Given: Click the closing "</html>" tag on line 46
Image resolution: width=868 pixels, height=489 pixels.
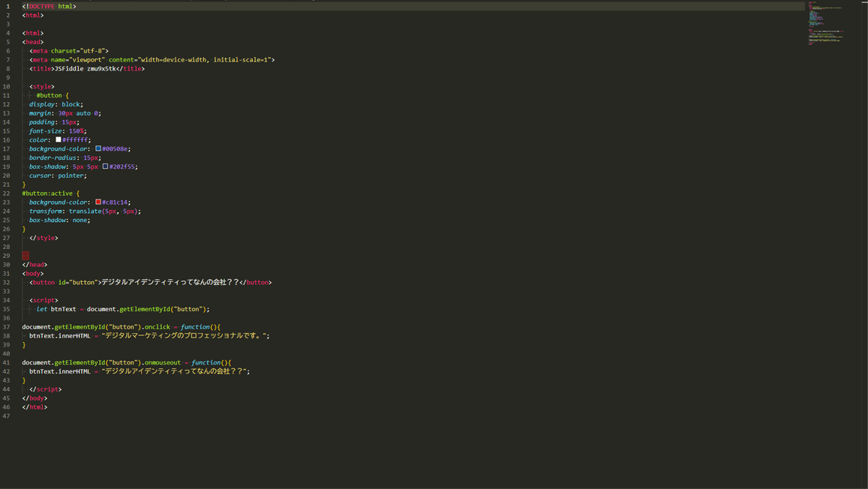Looking at the screenshot, I should tap(35, 407).
